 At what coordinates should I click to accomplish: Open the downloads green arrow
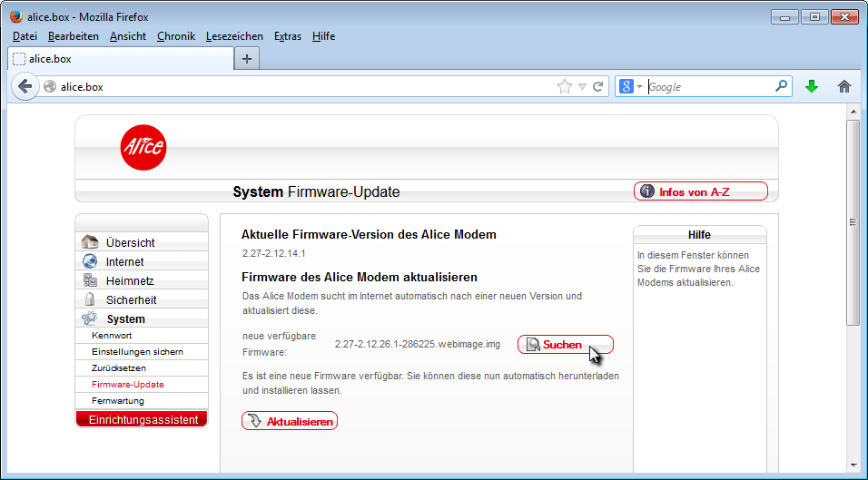coord(812,86)
